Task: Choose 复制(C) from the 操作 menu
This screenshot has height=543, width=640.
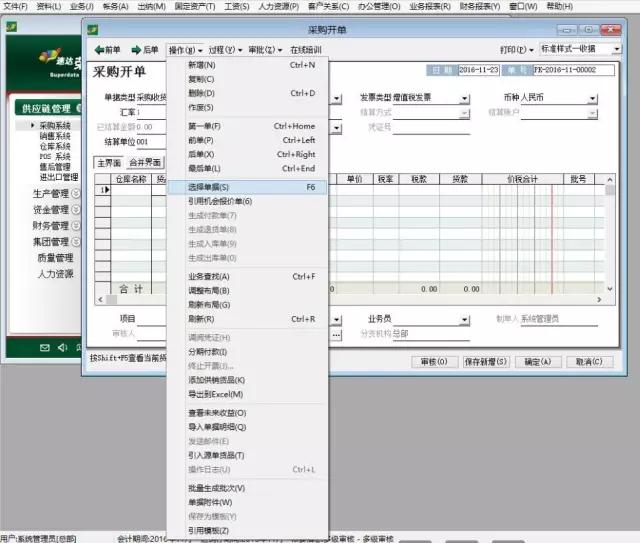Action: tap(247, 79)
